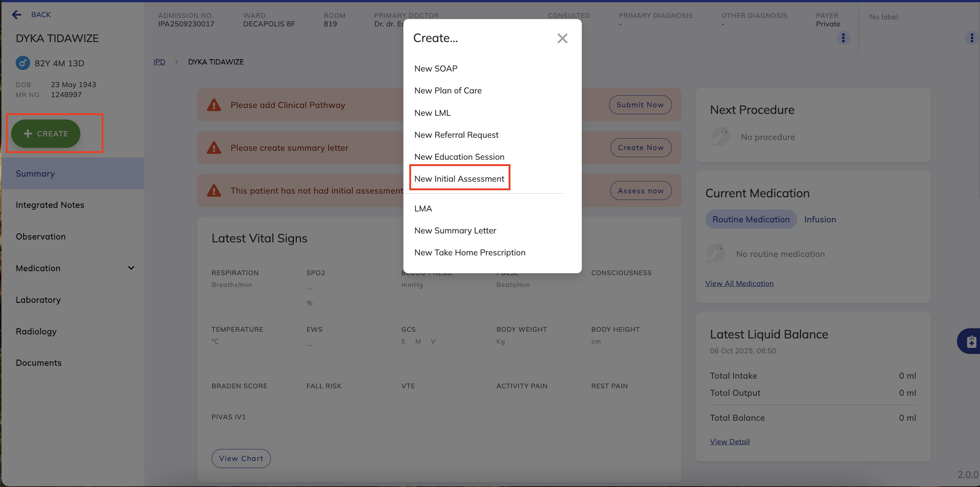Switch to Infusion medication tab

click(820, 219)
